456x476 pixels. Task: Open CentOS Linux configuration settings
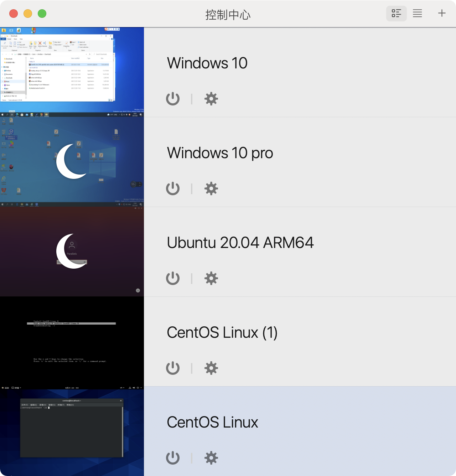211,458
